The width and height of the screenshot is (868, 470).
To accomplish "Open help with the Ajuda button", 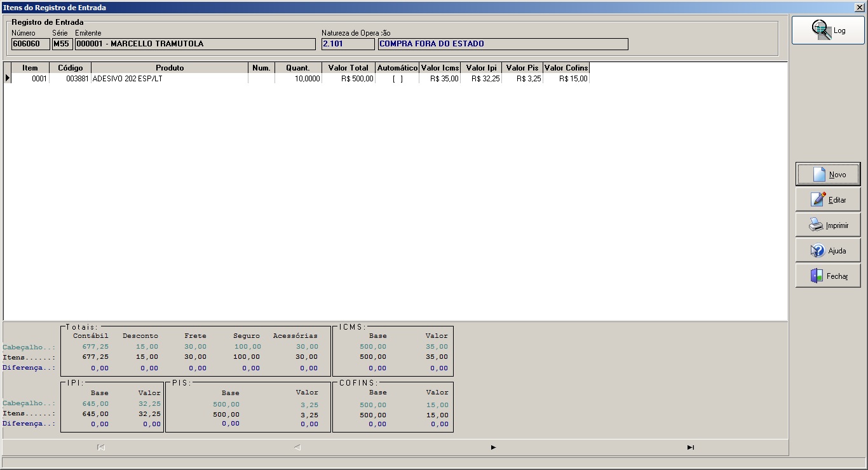I will coord(828,250).
